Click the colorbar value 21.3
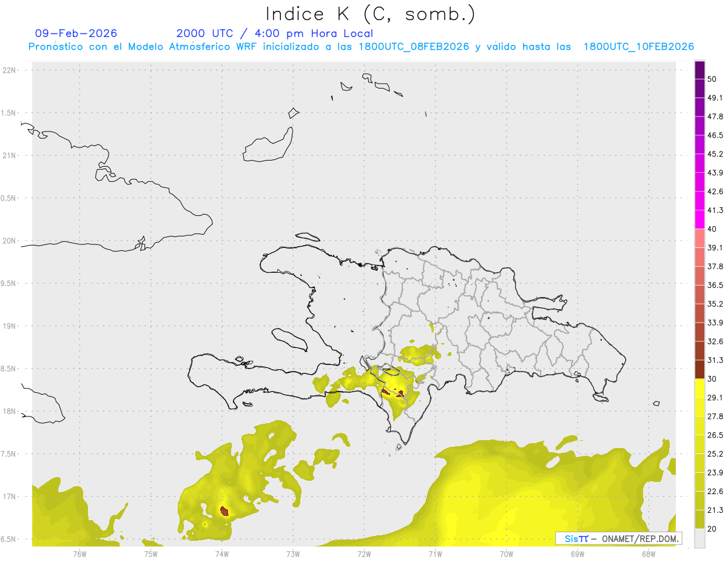This screenshot has width=728, height=562. (x=715, y=510)
